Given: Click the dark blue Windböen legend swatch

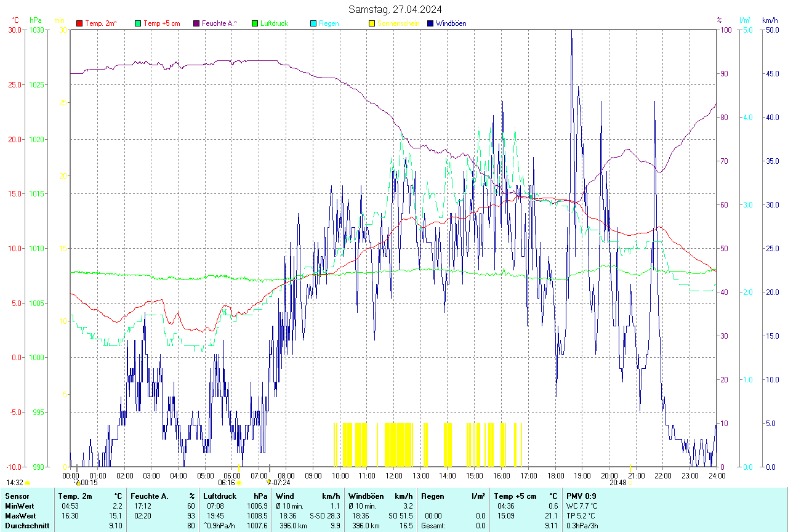Looking at the screenshot, I should click(x=430, y=23).
